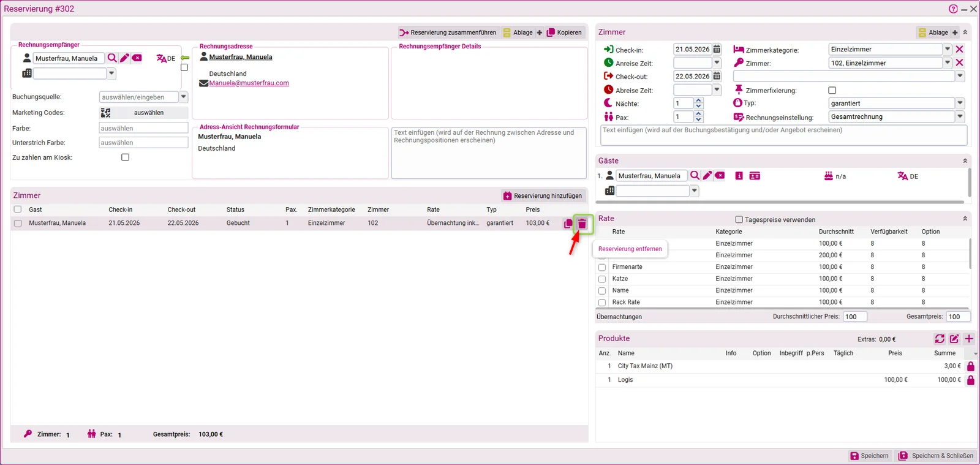Increase the Nächte count by one
The height and width of the screenshot is (465, 980).
[x=699, y=100]
